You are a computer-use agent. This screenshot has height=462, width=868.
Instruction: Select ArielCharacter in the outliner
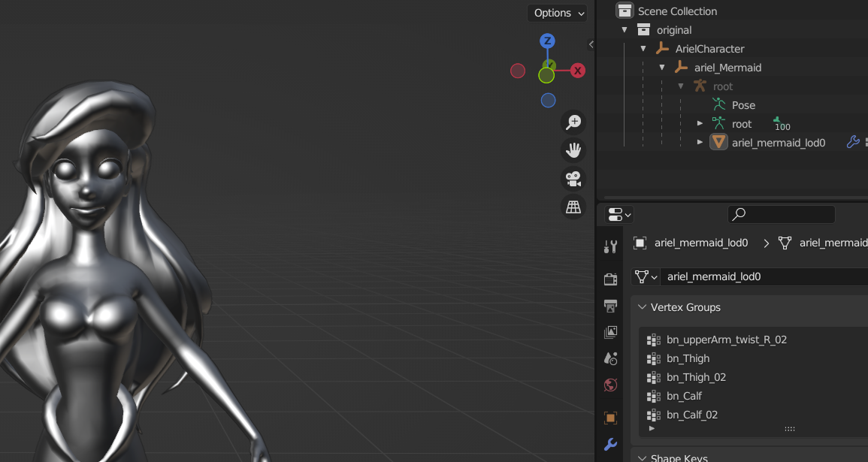(709, 49)
